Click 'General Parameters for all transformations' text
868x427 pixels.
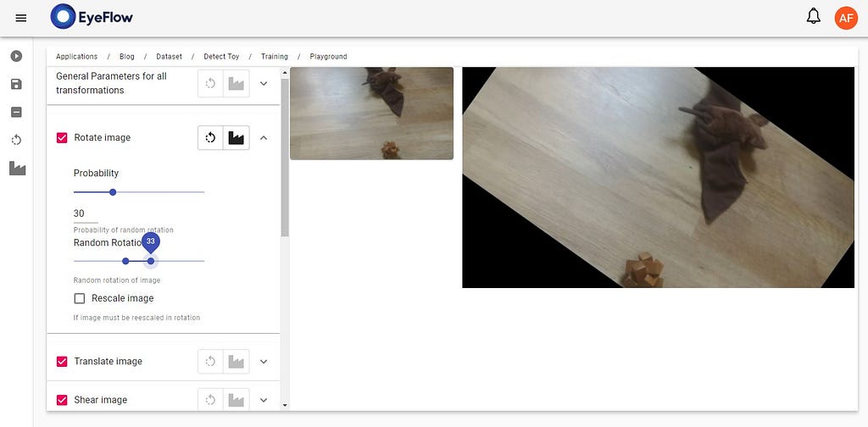tap(111, 84)
